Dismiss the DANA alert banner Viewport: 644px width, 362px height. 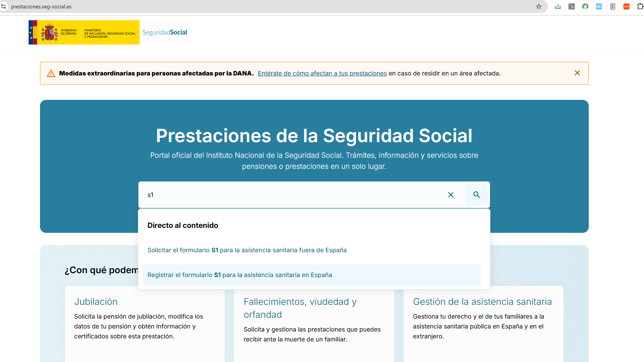coord(577,73)
